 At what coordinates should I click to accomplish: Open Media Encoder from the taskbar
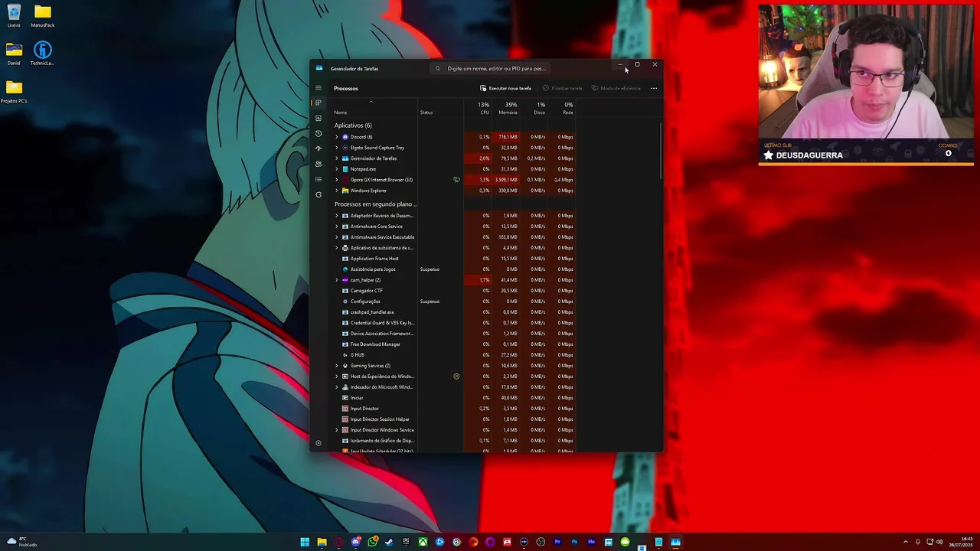[x=591, y=542]
